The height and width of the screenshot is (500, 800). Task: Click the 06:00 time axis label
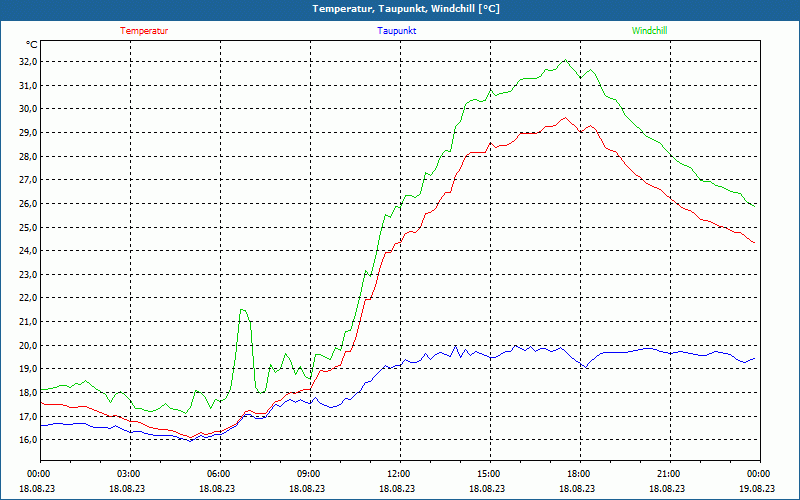point(220,474)
